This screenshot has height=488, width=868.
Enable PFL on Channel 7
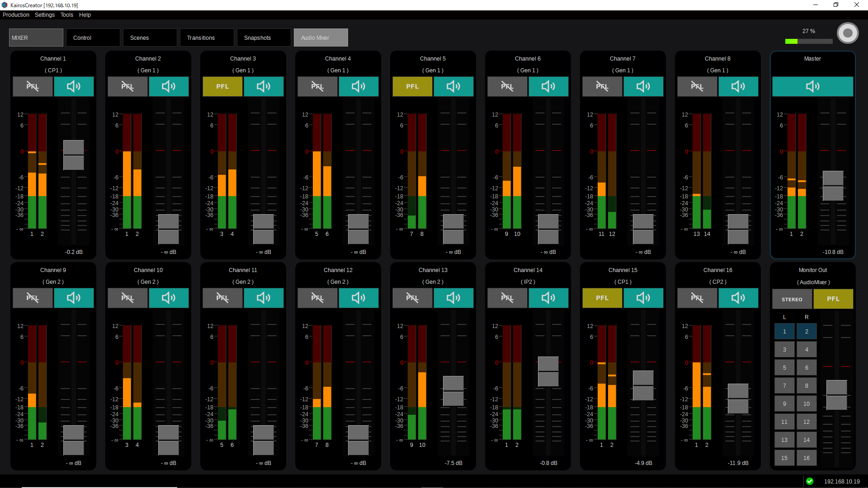pyautogui.click(x=602, y=86)
